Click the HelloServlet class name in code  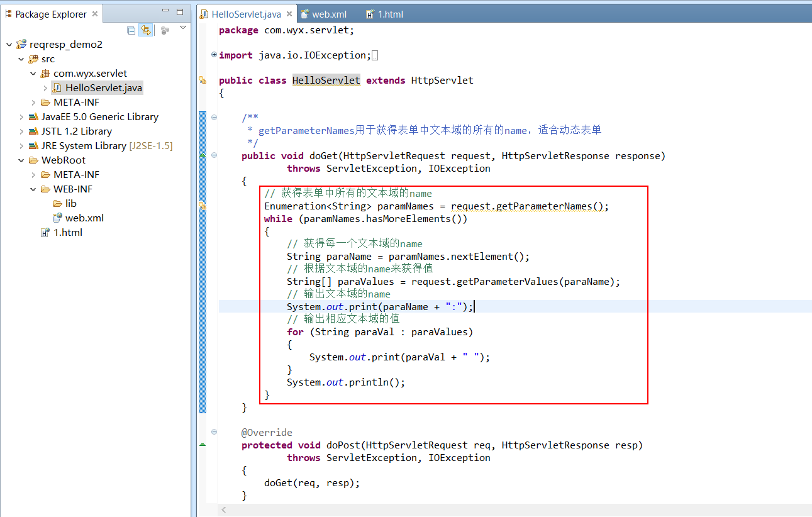click(x=326, y=81)
